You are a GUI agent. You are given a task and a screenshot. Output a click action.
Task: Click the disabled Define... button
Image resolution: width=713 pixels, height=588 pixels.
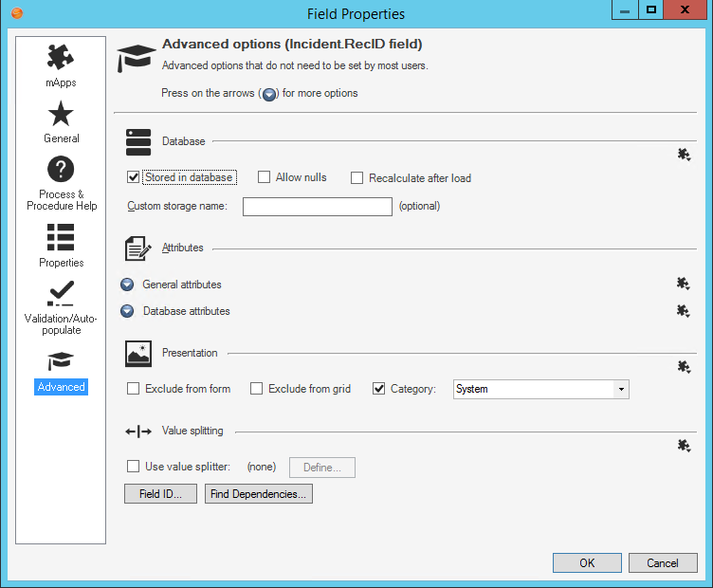pyautogui.click(x=322, y=468)
